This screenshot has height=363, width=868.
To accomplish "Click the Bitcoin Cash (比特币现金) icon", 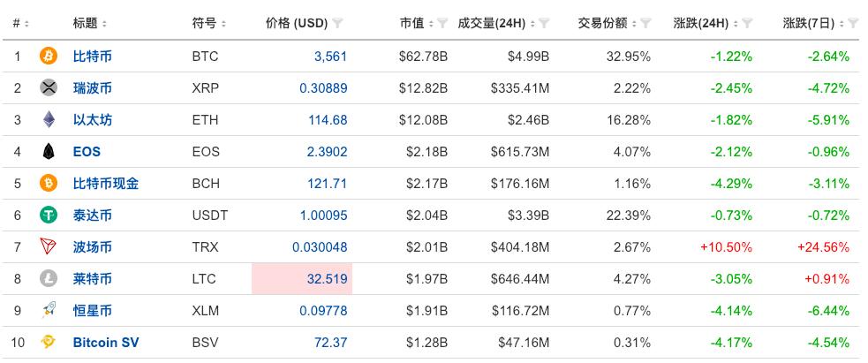I will click(49, 183).
